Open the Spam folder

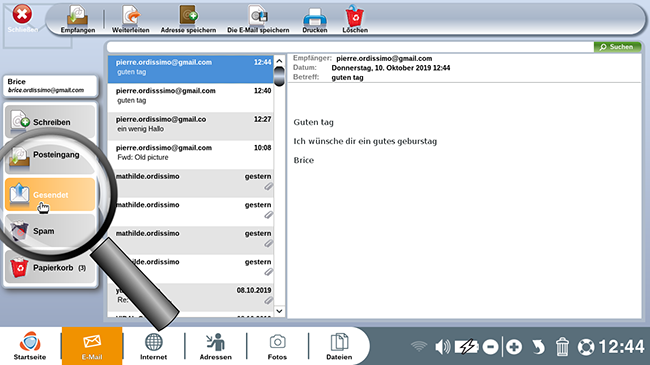(50, 231)
